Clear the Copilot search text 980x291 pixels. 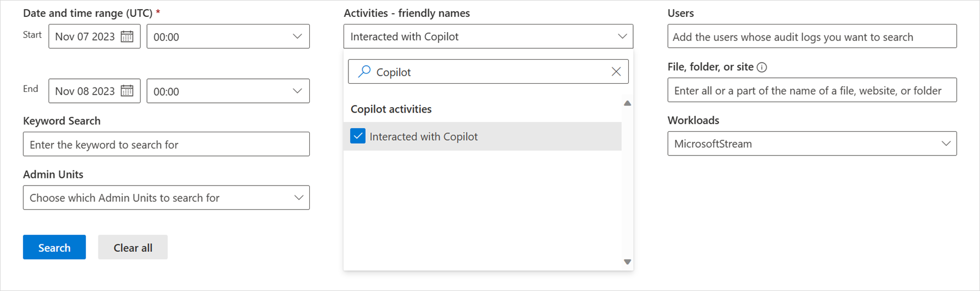(x=616, y=72)
